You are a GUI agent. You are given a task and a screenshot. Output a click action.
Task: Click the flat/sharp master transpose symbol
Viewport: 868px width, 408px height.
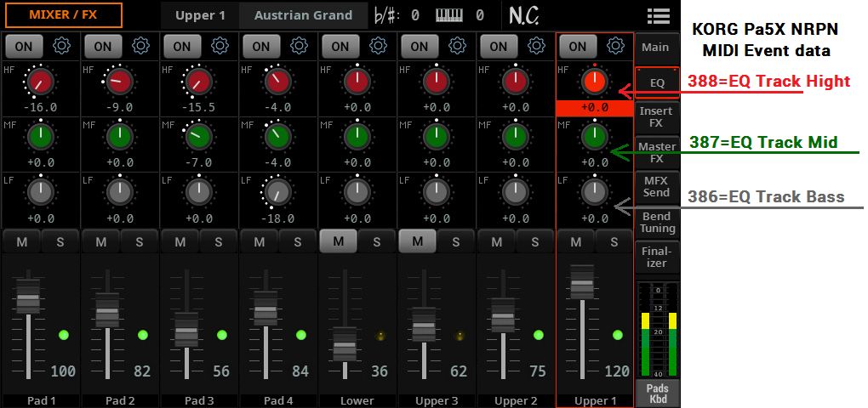coord(387,15)
